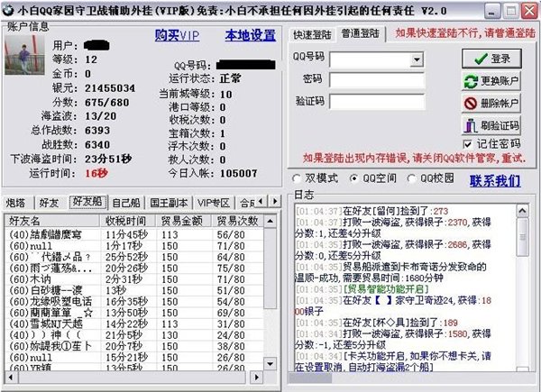Click the 贸易次数 column header
Image resolution: width=541 pixels, height=392 pixels.
tap(238, 221)
